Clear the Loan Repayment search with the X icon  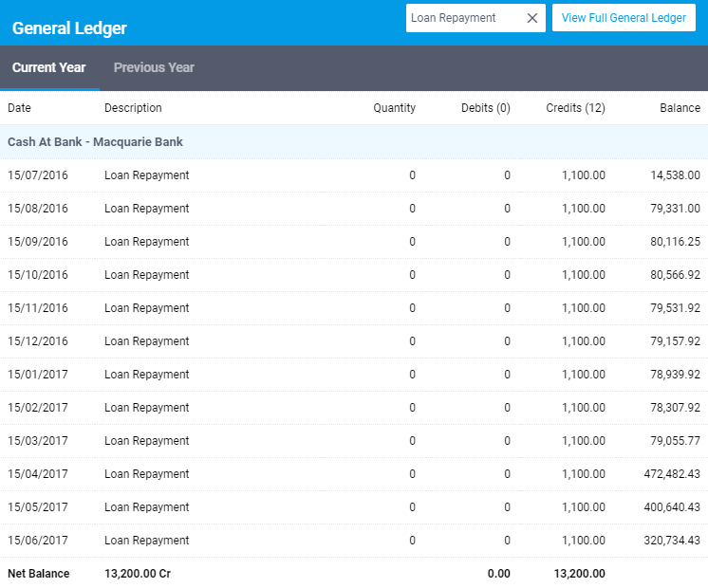(x=532, y=18)
